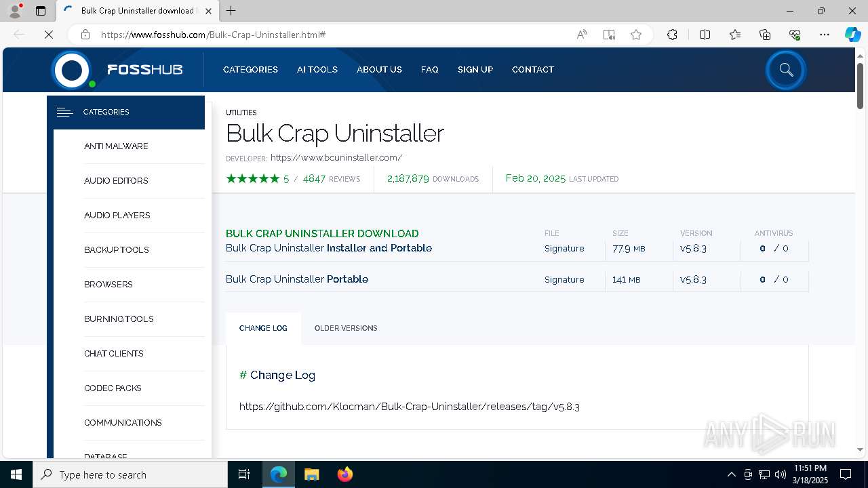Open Signature for Installer and Portable file
The width and height of the screenshot is (868, 488).
[x=564, y=249]
